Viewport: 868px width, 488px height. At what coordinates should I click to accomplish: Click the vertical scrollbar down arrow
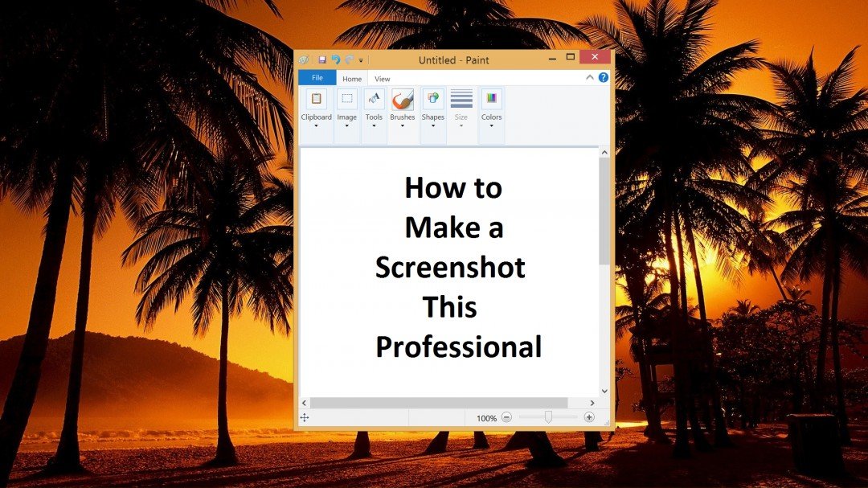point(604,391)
